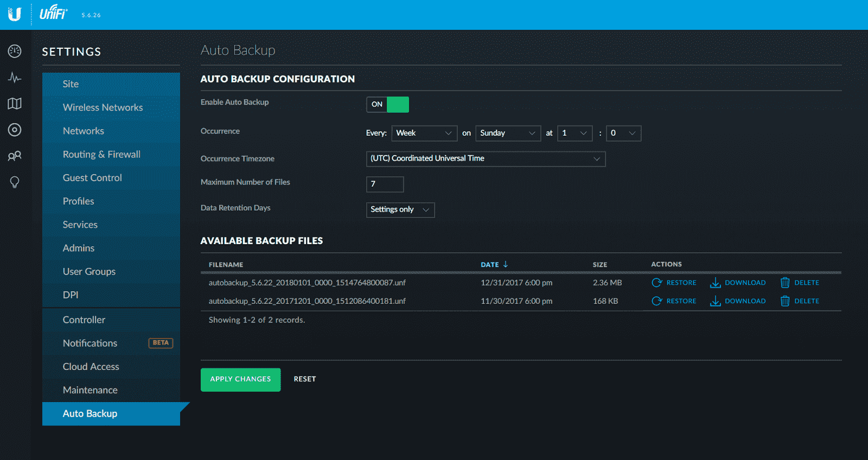This screenshot has width=868, height=460.
Task: Open the Clients people icon
Action: 15,156
